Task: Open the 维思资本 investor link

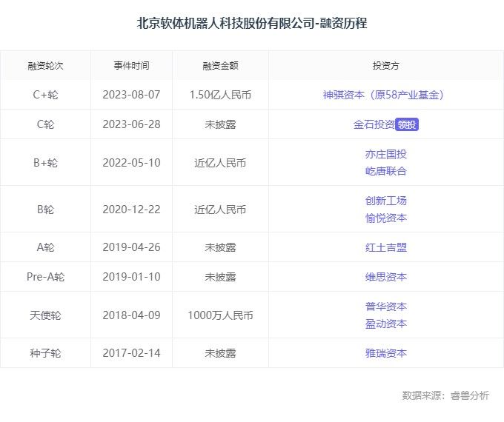Action: point(385,277)
